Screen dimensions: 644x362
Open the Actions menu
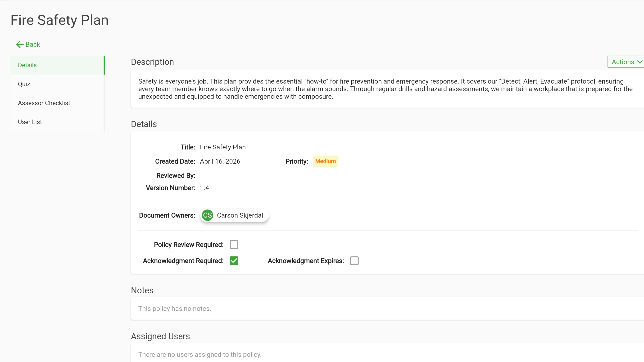[625, 62]
